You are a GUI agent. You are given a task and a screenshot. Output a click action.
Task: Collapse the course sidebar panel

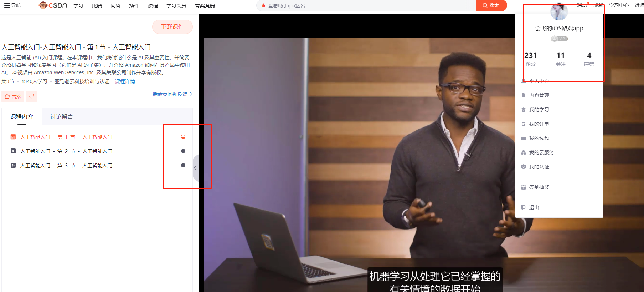tap(195, 168)
